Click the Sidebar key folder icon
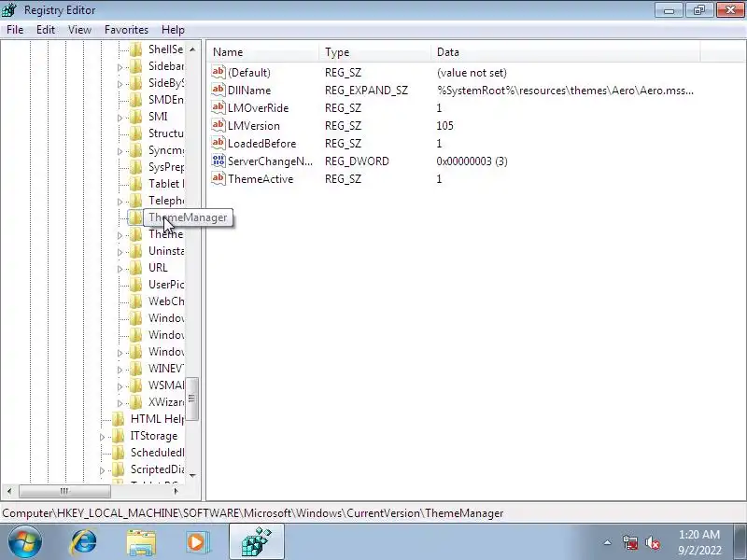Screen dimensions: 747x560 pos(135,66)
